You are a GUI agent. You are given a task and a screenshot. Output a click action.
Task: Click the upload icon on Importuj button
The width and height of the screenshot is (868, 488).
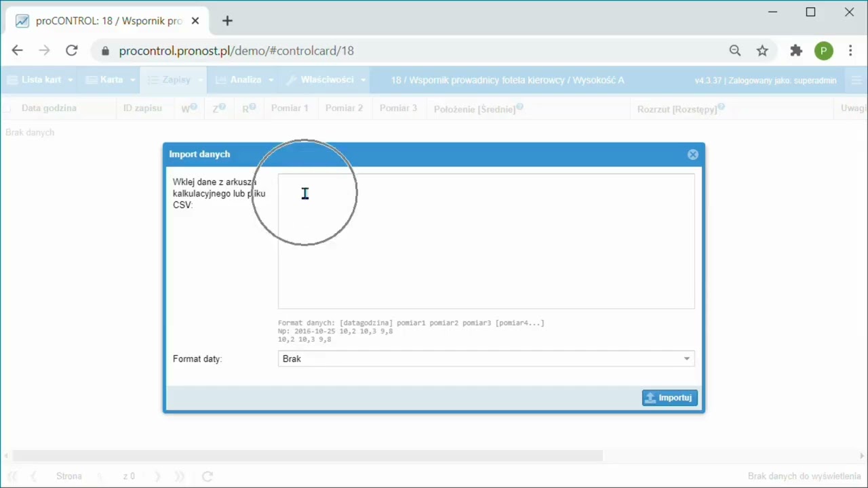[650, 398]
